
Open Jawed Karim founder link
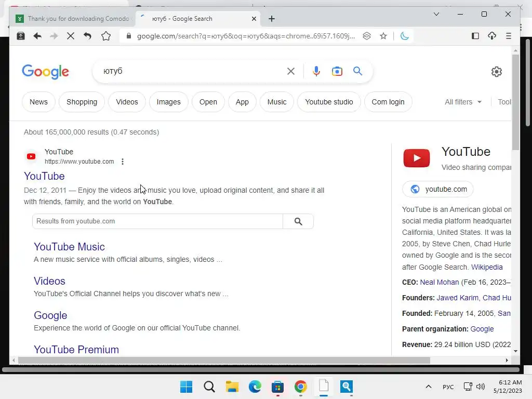pyautogui.click(x=457, y=298)
